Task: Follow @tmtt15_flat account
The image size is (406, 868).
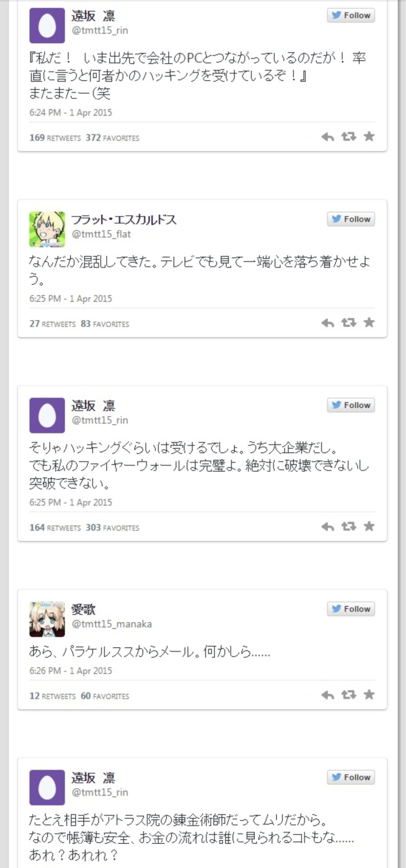Action: (351, 219)
